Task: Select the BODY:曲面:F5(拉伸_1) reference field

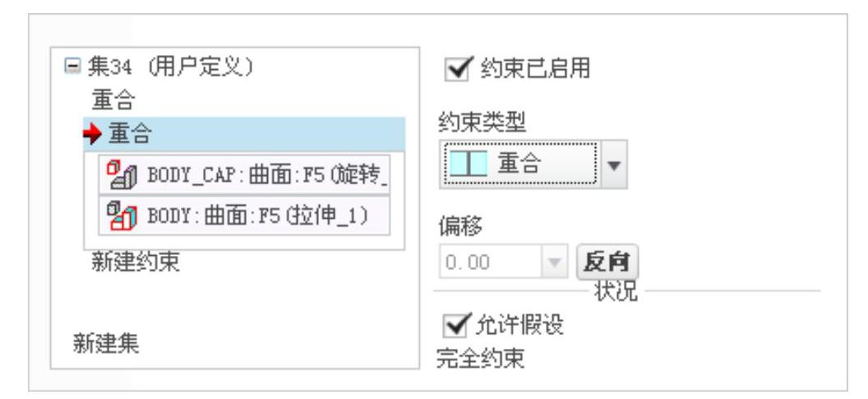Action: [244, 216]
